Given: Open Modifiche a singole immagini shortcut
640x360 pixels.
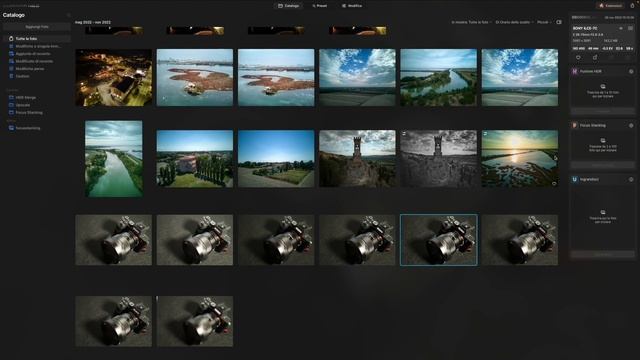Looking at the screenshot, I should (x=35, y=46).
